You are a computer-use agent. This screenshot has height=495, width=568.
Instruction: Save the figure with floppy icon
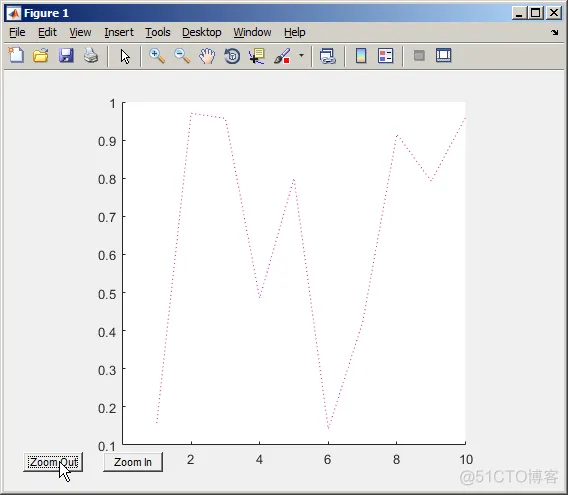click(66, 56)
